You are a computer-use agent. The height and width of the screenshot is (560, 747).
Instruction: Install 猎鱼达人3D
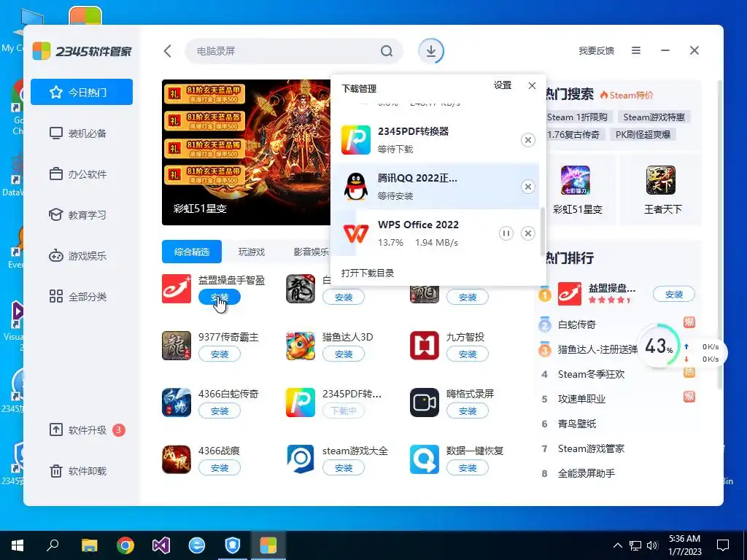[344, 354]
